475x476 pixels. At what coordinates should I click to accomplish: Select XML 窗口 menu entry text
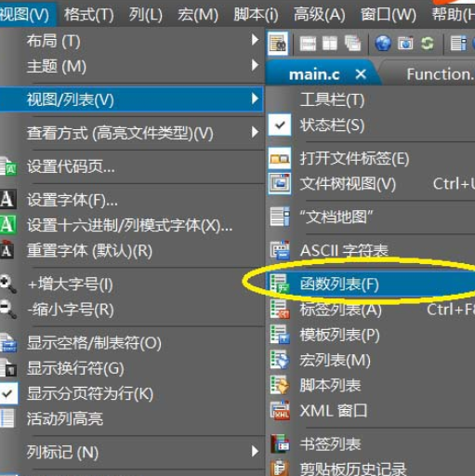[x=334, y=411]
